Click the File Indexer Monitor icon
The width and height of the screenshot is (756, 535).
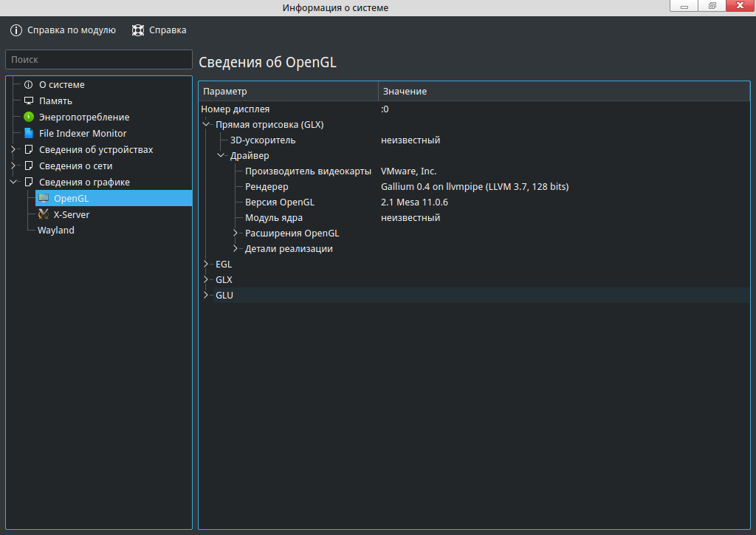coord(29,134)
